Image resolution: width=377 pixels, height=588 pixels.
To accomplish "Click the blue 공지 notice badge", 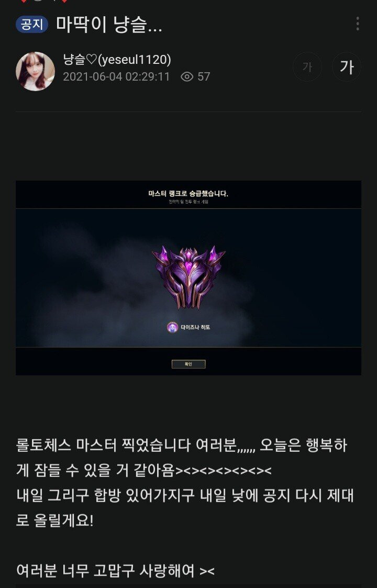I will (32, 25).
